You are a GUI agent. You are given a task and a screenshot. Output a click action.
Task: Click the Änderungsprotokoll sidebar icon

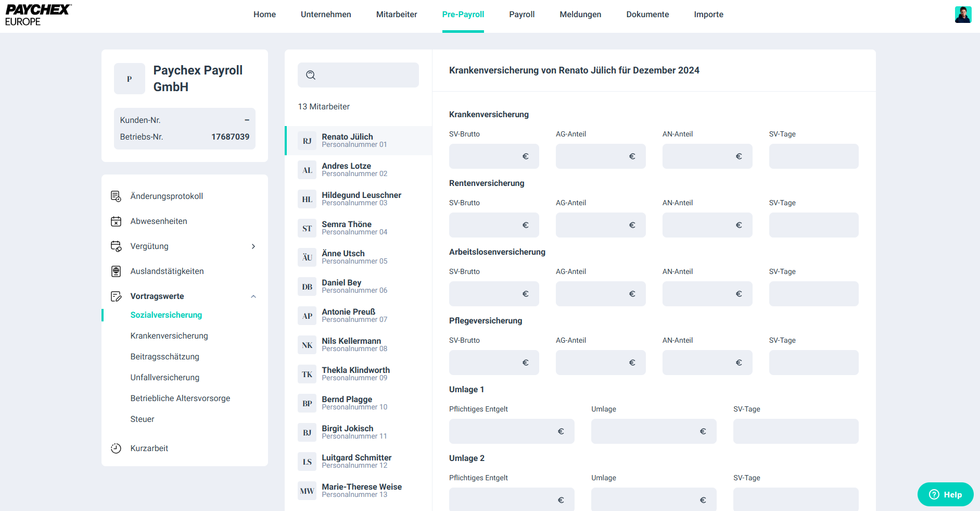tap(116, 196)
